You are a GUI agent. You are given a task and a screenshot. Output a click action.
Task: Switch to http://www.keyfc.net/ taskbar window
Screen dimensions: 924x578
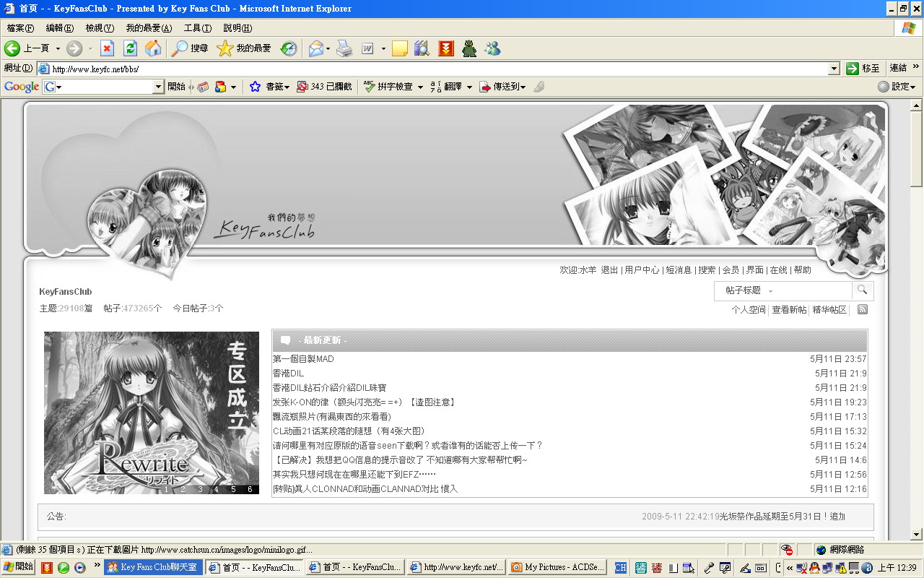click(x=456, y=567)
